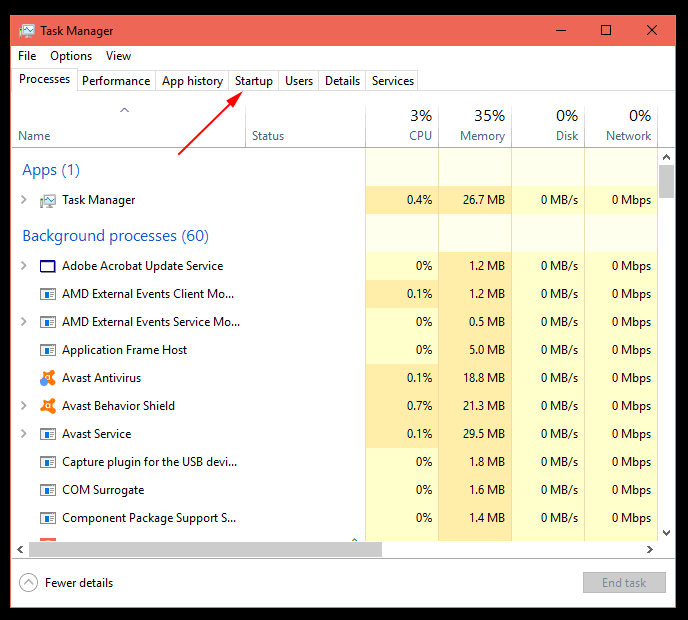Click the 26.7 MB memory value
Viewport: 688px width, 620px height.
(484, 200)
